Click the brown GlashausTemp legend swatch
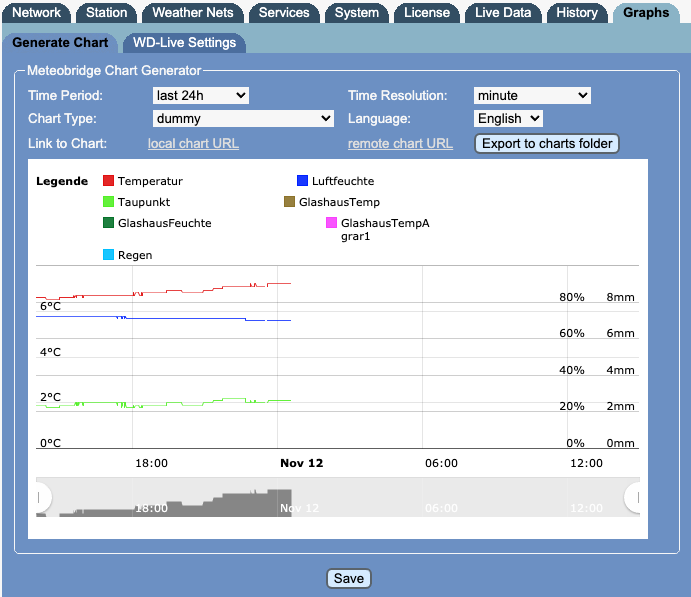Viewport: 691px width, 597px height. [x=290, y=202]
